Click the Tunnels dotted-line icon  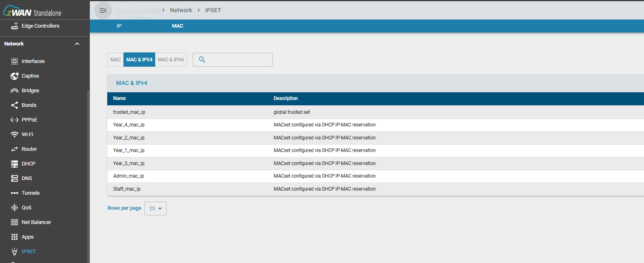pyautogui.click(x=15, y=193)
